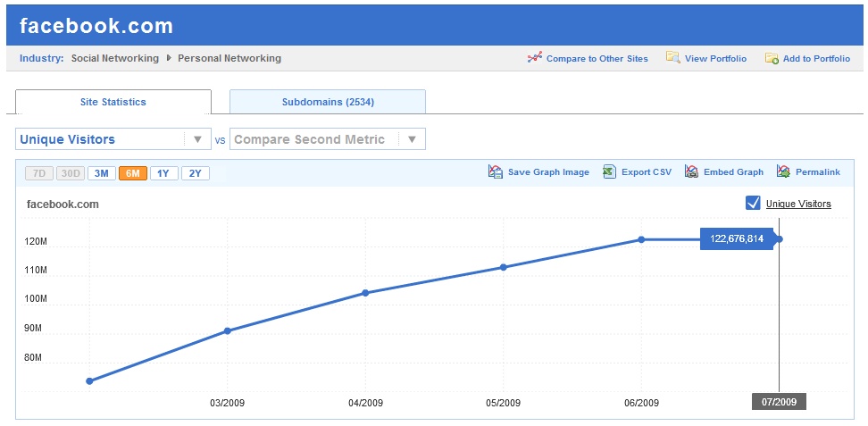This screenshot has width=868, height=426.
Task: Click the facebook.com page title
Action: [96, 26]
